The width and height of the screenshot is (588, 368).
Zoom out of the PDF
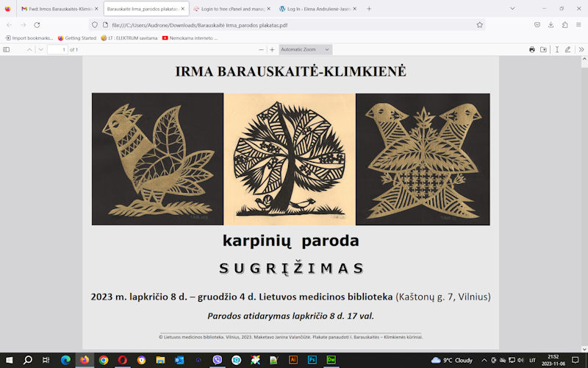(261, 49)
